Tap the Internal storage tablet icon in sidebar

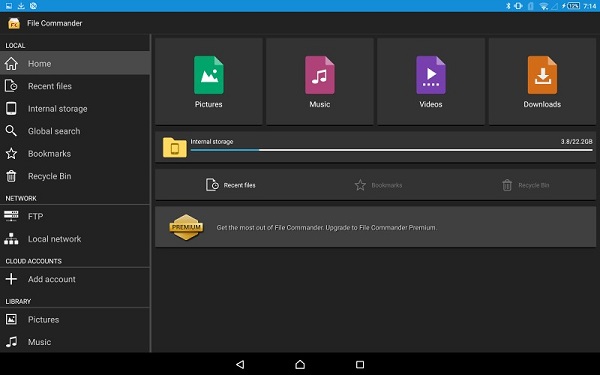(x=11, y=109)
